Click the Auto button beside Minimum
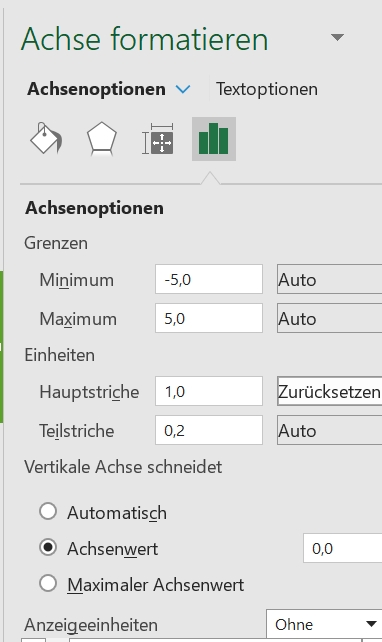The image size is (382, 642). coord(330,279)
